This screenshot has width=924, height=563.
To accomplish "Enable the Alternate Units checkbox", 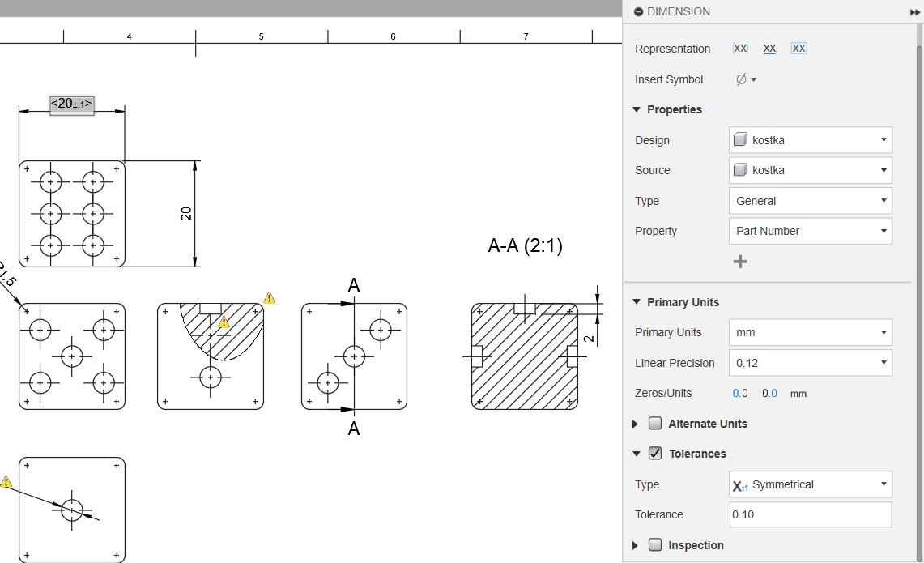I will 655,424.
